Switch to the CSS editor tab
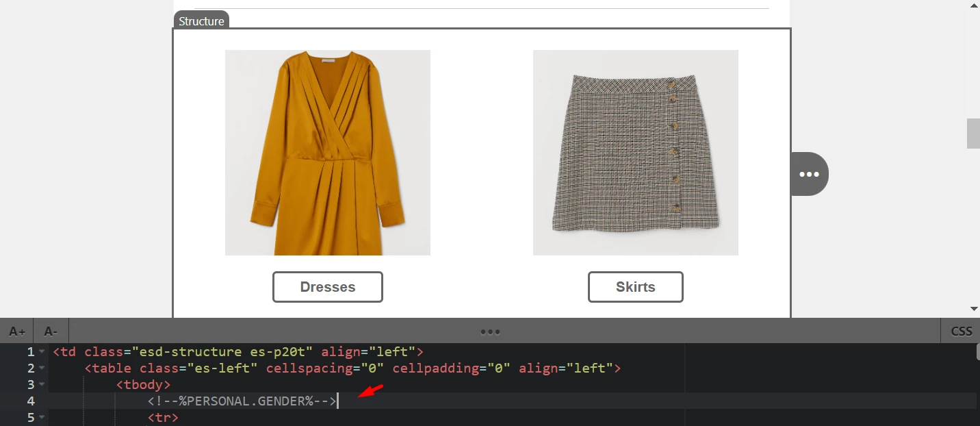This screenshot has height=426, width=980. [961, 331]
